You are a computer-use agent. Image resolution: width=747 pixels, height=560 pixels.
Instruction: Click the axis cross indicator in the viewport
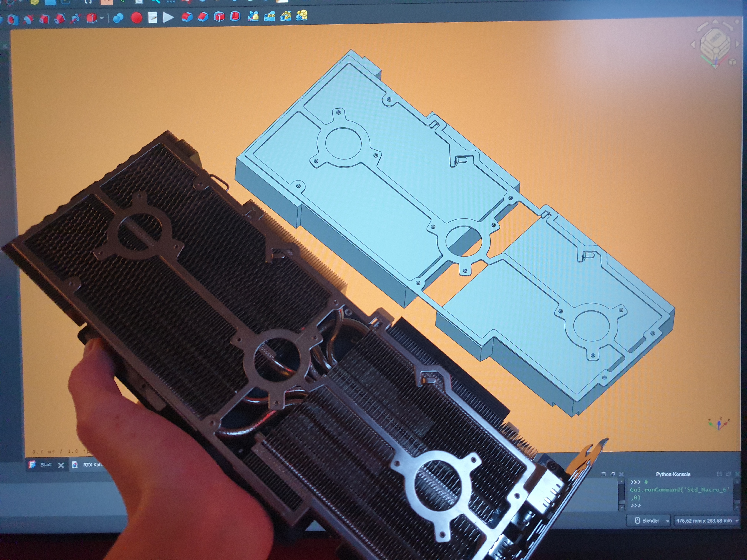pyautogui.click(x=719, y=423)
